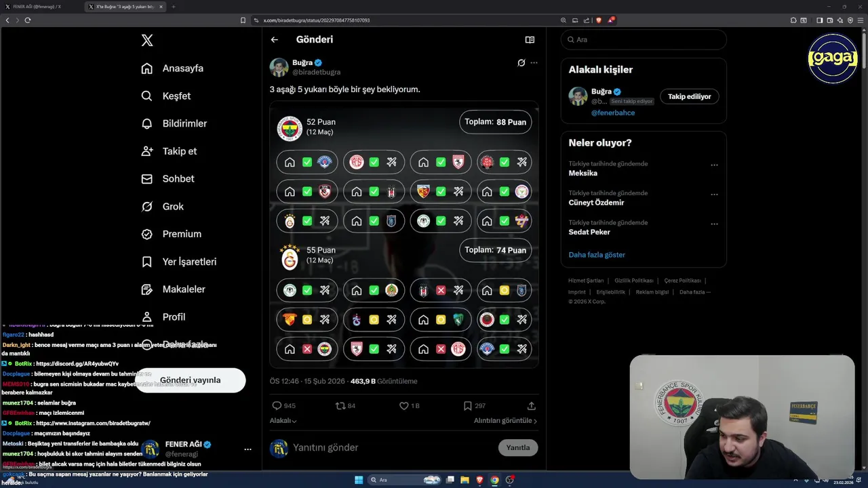Expand the Alakalı replies sort dropdown
This screenshot has width=868, height=488.
click(283, 421)
